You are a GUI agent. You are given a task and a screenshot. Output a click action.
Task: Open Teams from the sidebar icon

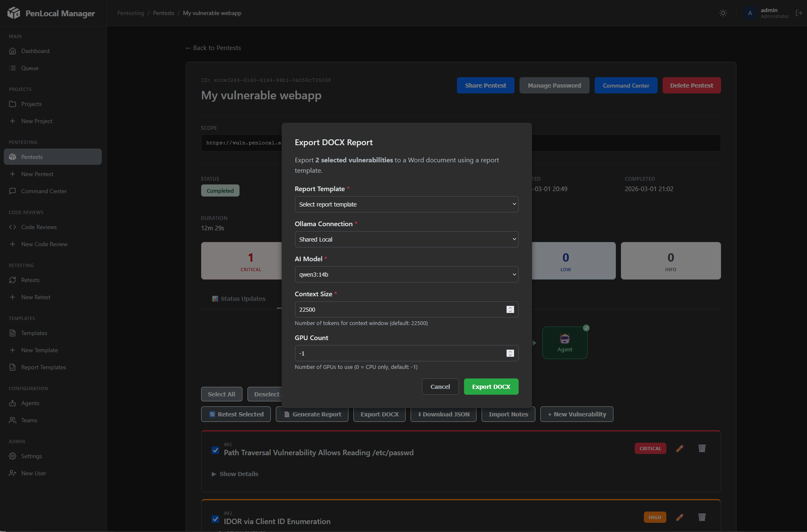[13, 420]
